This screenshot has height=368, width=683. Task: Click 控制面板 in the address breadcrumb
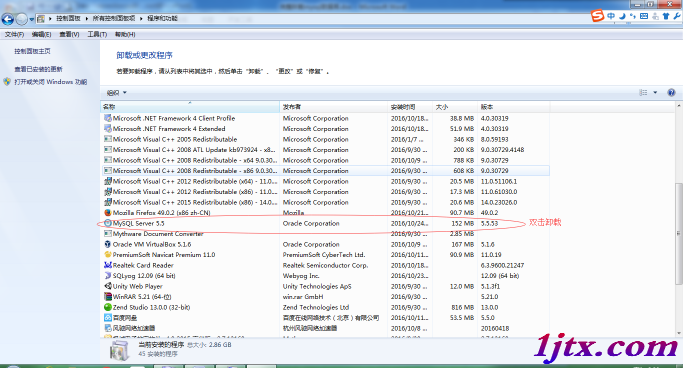point(68,18)
